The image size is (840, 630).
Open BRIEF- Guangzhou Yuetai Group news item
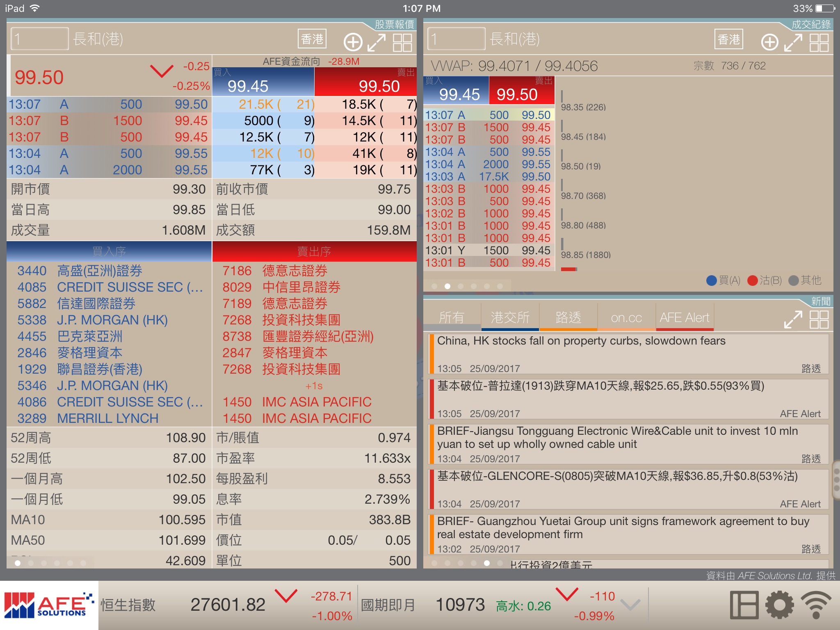pyautogui.click(x=628, y=534)
